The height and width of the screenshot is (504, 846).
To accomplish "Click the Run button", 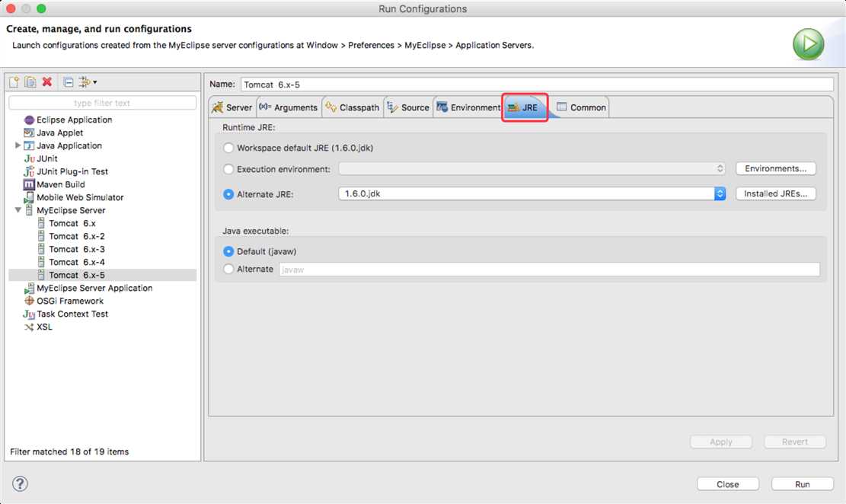I will (x=803, y=484).
